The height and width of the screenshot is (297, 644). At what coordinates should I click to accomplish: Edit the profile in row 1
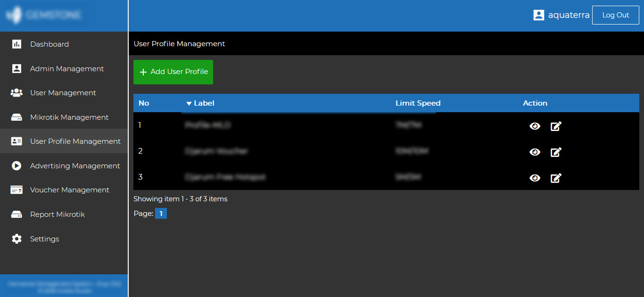pos(556,126)
